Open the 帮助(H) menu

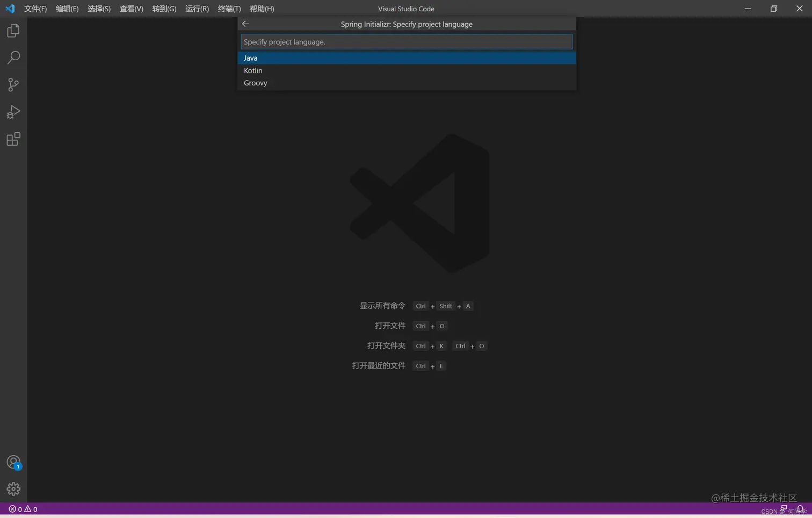pos(262,9)
